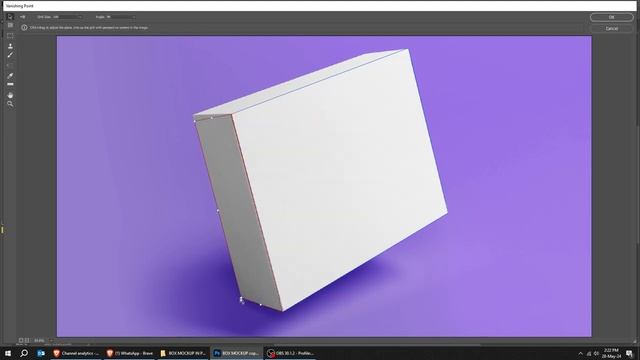Click the zoom in button near the zoom field
This screenshot has width=640, height=360.
[27, 340]
